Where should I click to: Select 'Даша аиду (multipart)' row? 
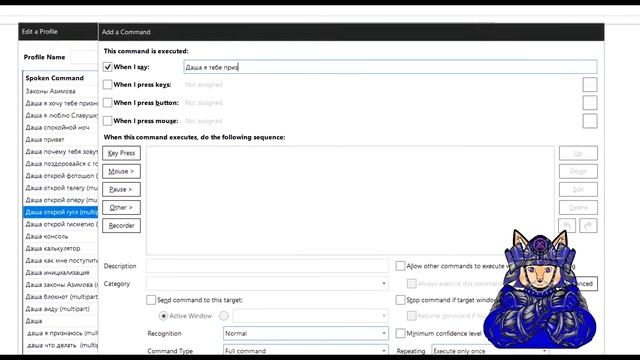[x=60, y=309]
